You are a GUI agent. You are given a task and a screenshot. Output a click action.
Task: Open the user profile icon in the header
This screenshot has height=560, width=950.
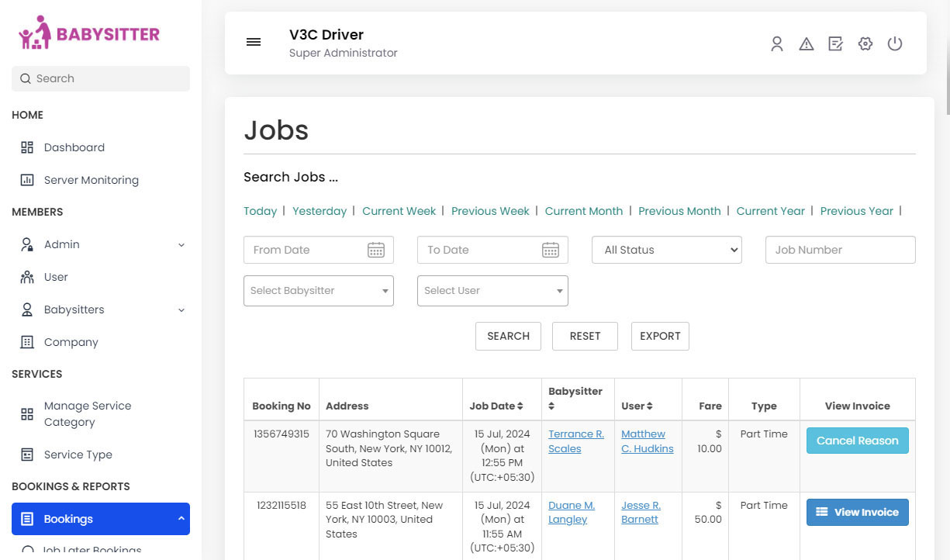tap(777, 43)
